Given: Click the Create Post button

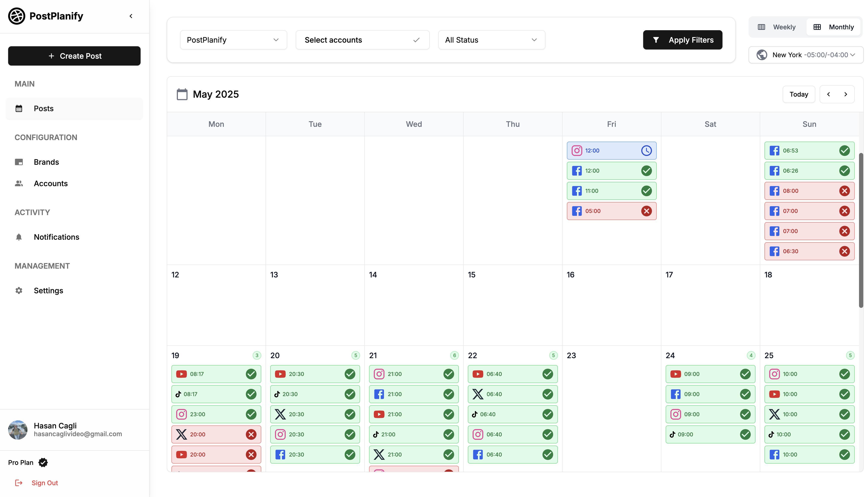Looking at the screenshot, I should click(74, 56).
